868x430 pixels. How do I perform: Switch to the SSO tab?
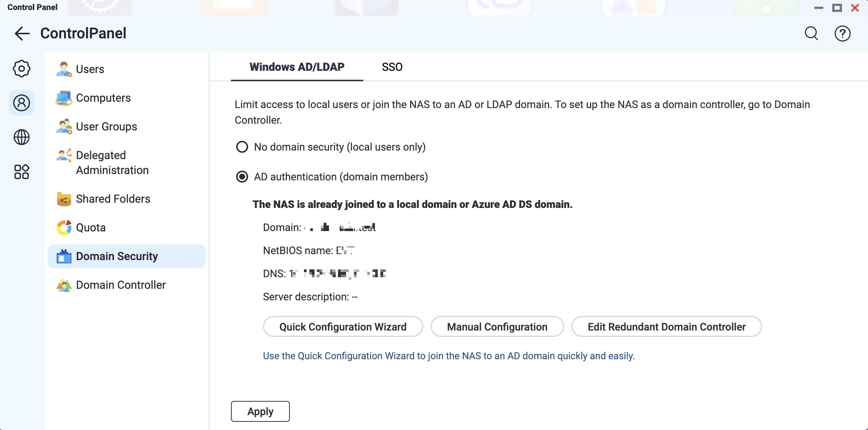point(392,67)
